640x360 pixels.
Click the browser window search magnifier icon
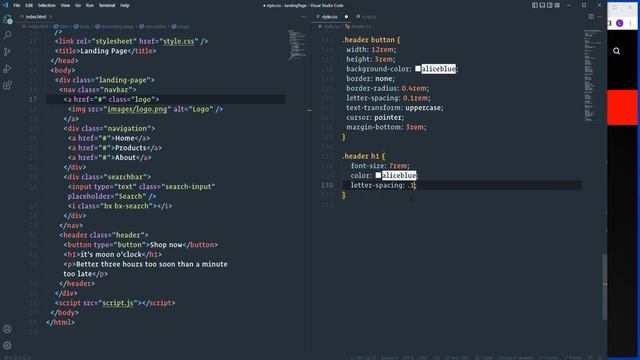[616, 51]
